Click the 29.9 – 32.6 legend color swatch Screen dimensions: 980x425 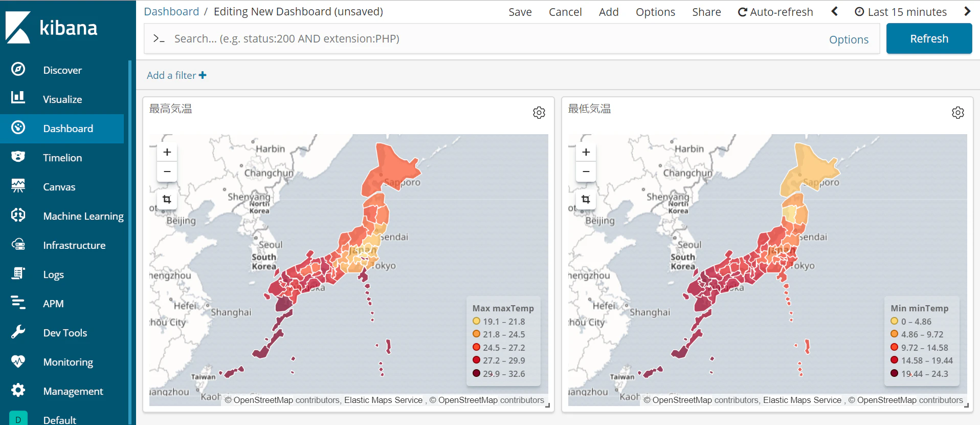click(477, 373)
